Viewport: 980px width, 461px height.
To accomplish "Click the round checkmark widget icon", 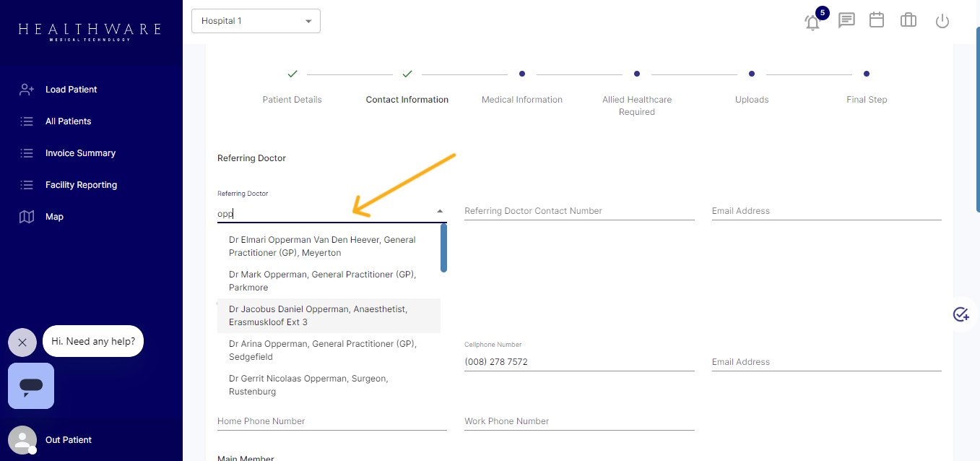I will 961,314.
